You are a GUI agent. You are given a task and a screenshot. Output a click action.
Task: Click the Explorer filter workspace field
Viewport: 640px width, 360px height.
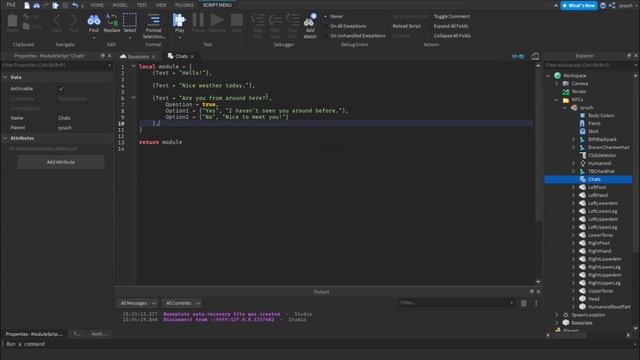[x=590, y=65]
